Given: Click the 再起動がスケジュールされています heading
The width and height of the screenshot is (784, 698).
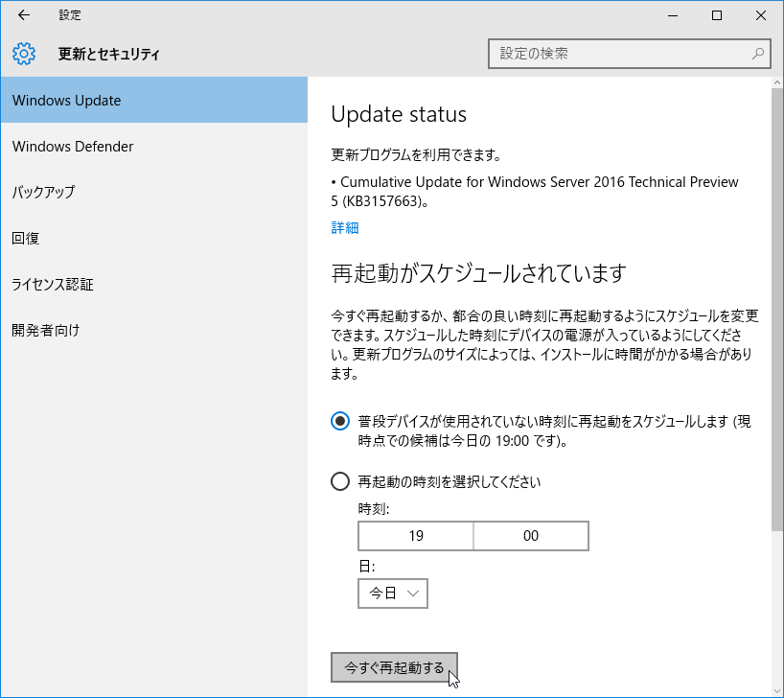Looking at the screenshot, I should [x=478, y=273].
